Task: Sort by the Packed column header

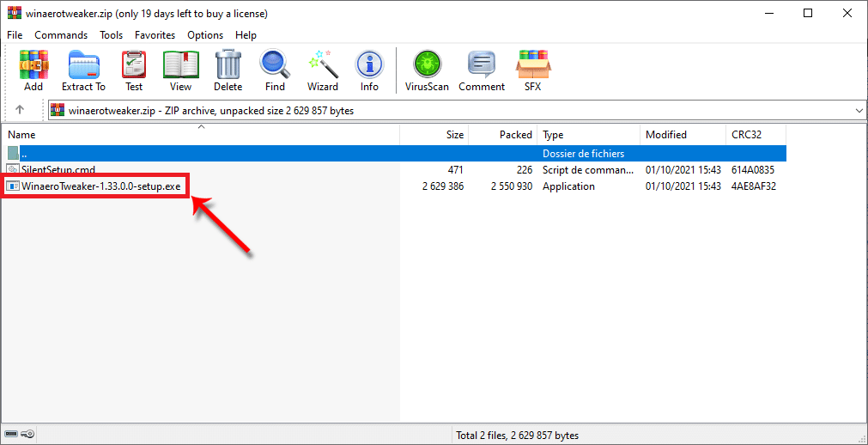Action: [x=503, y=135]
